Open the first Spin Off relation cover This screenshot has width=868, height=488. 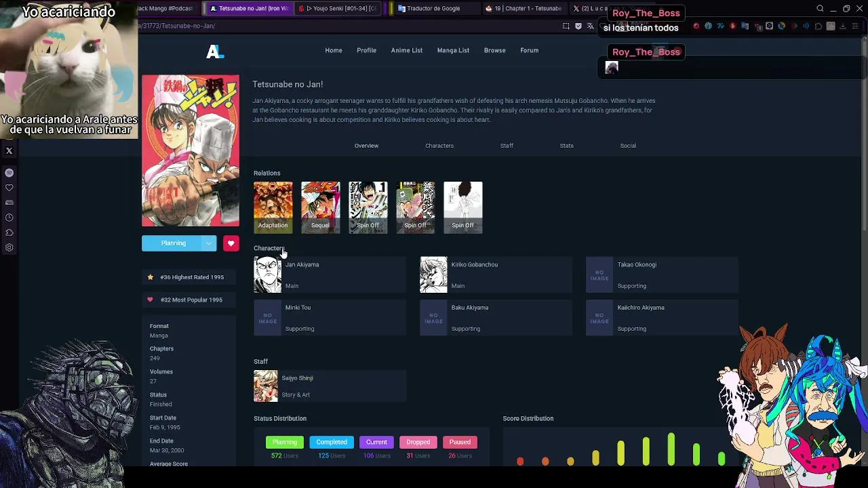368,207
